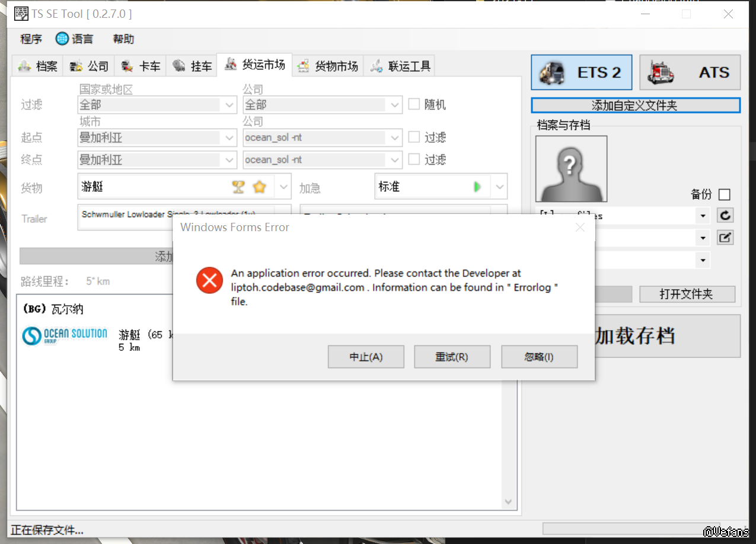The image size is (756, 544).
Task: Expand the 加急 标准 urgency dropdown
Action: pyautogui.click(x=500, y=187)
